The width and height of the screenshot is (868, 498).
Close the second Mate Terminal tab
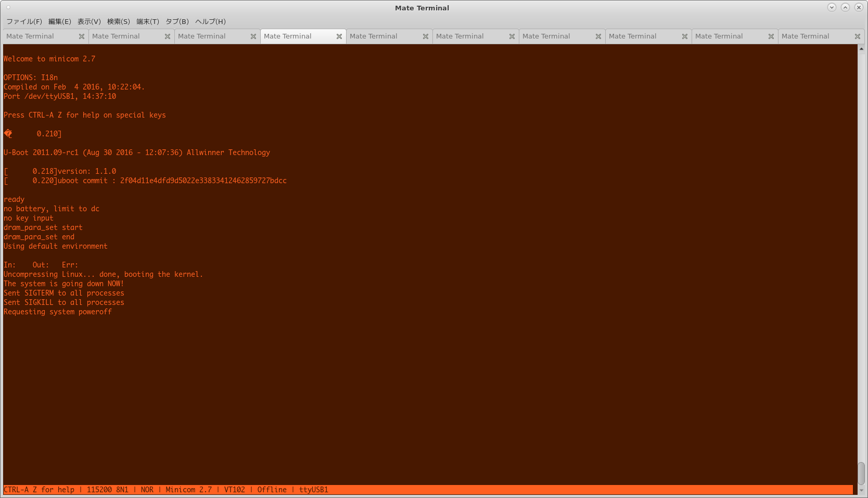167,36
